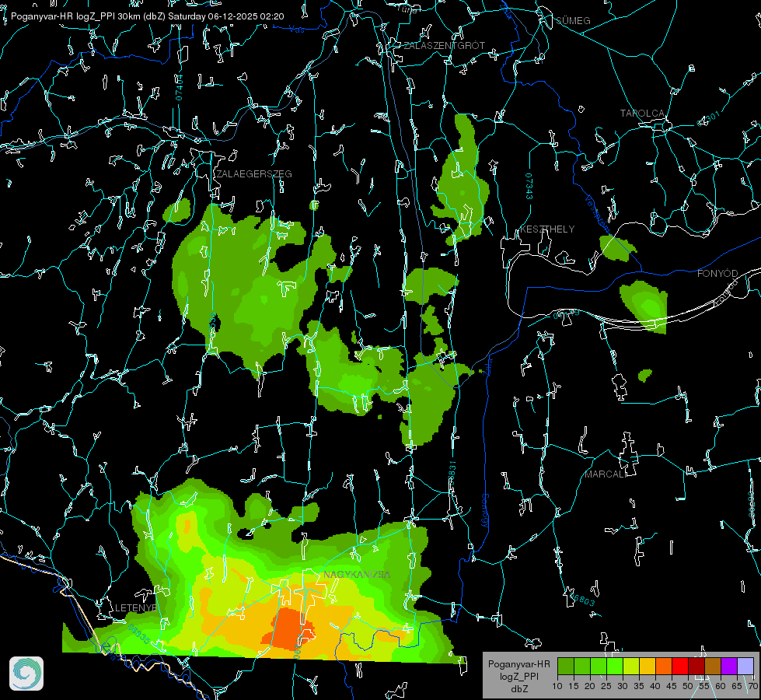761x700 pixels.
Task: Click the 07404 road number label
Action: coord(180,87)
